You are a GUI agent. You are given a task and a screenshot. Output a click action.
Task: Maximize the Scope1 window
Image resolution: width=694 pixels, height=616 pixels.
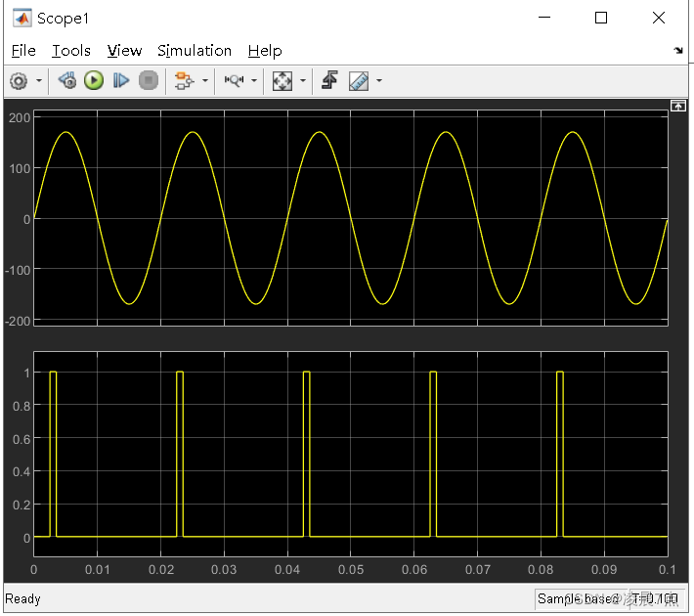[x=601, y=18]
